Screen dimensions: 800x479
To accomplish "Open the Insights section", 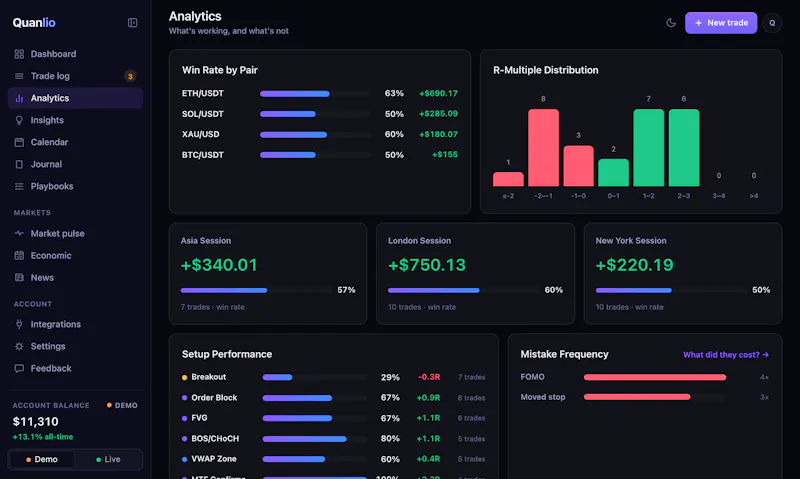I will click(75, 120).
